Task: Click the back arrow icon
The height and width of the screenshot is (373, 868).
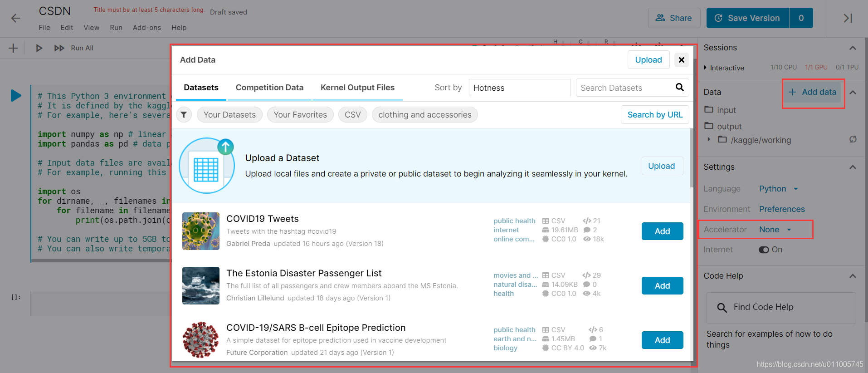Action: click(x=16, y=18)
